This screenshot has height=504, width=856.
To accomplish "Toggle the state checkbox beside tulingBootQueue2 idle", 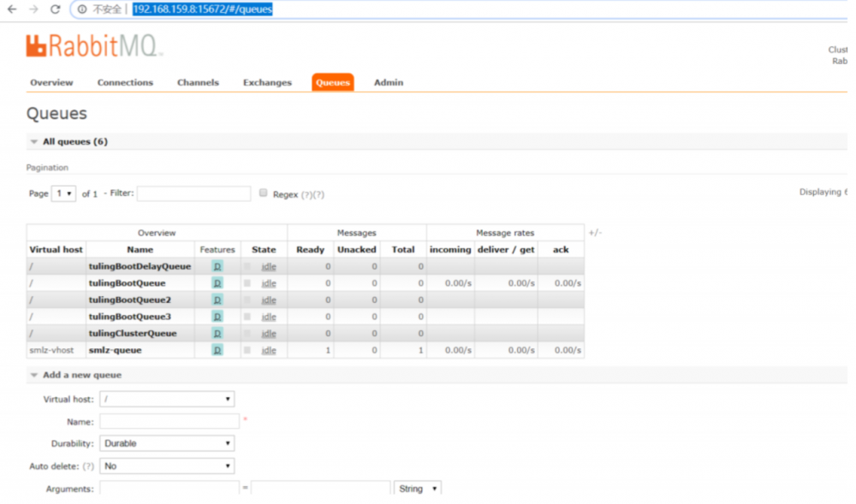I will click(x=247, y=299).
